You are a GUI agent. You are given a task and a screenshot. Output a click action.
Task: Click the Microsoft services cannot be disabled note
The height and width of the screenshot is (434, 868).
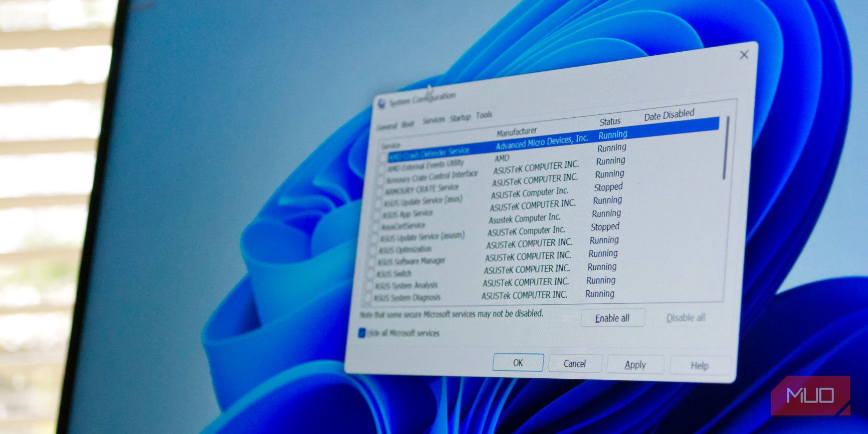coord(452,314)
